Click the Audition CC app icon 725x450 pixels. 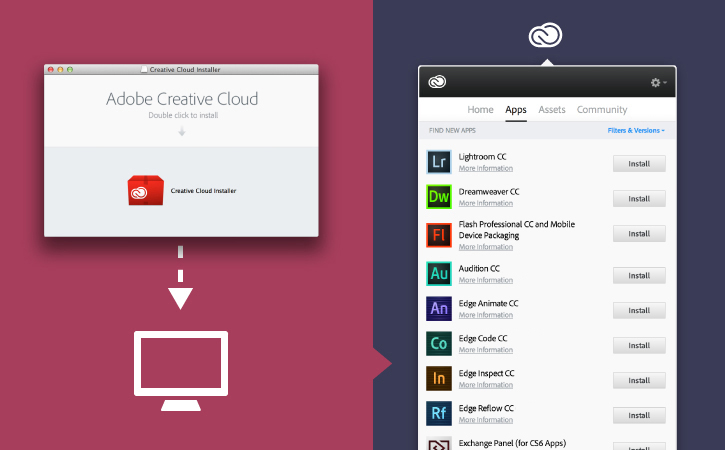[x=439, y=273]
